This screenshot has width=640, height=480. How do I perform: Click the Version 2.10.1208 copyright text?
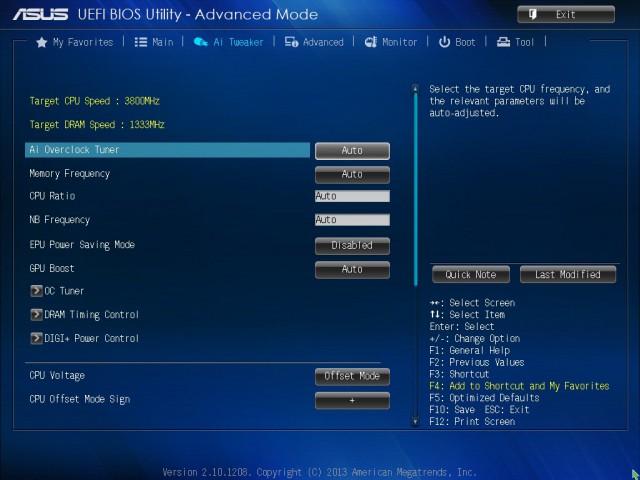click(x=319, y=472)
